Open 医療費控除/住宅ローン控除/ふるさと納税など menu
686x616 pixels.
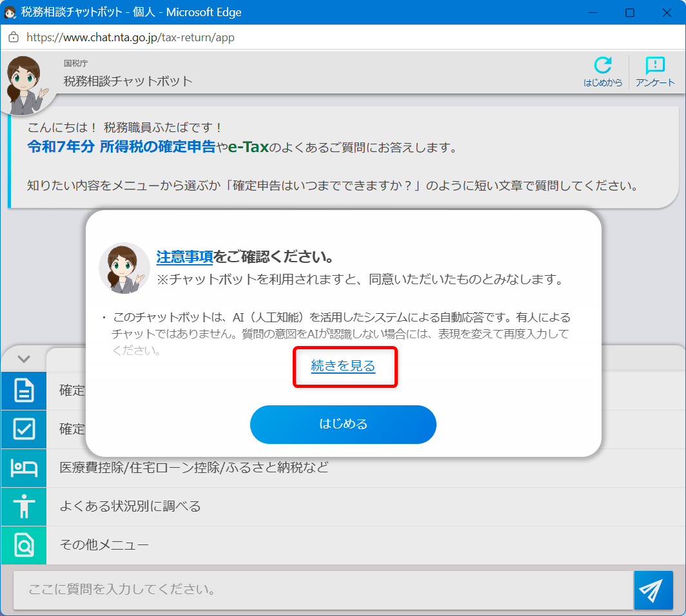click(x=366, y=468)
